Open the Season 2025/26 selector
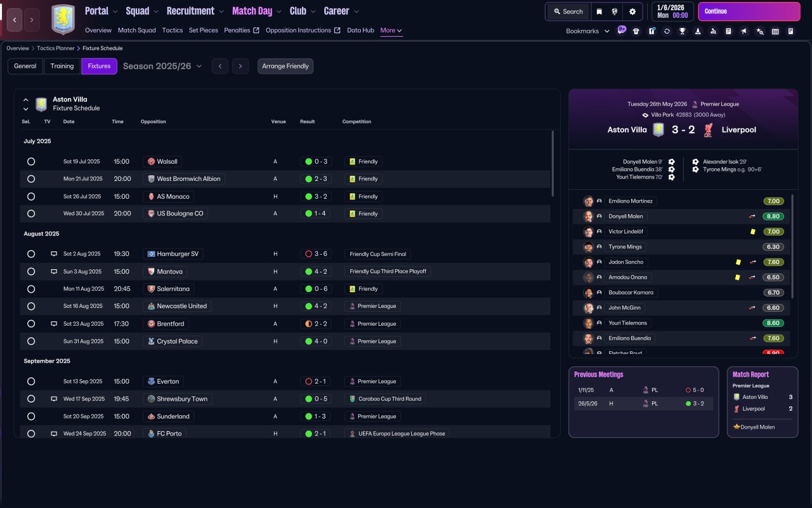This screenshot has width=812, height=508. click(x=162, y=66)
